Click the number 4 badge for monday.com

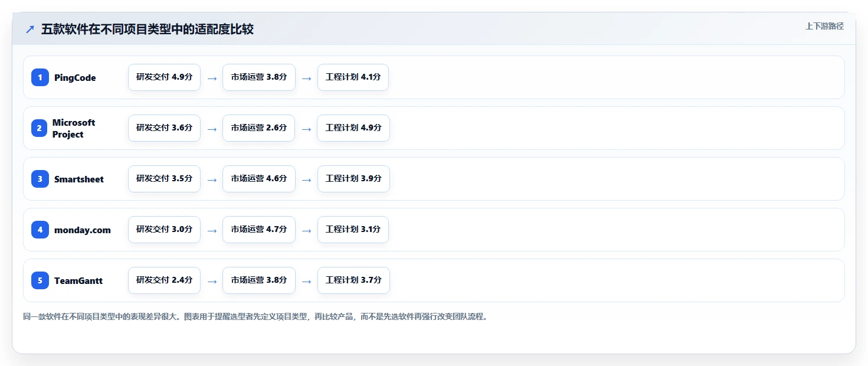click(40, 230)
